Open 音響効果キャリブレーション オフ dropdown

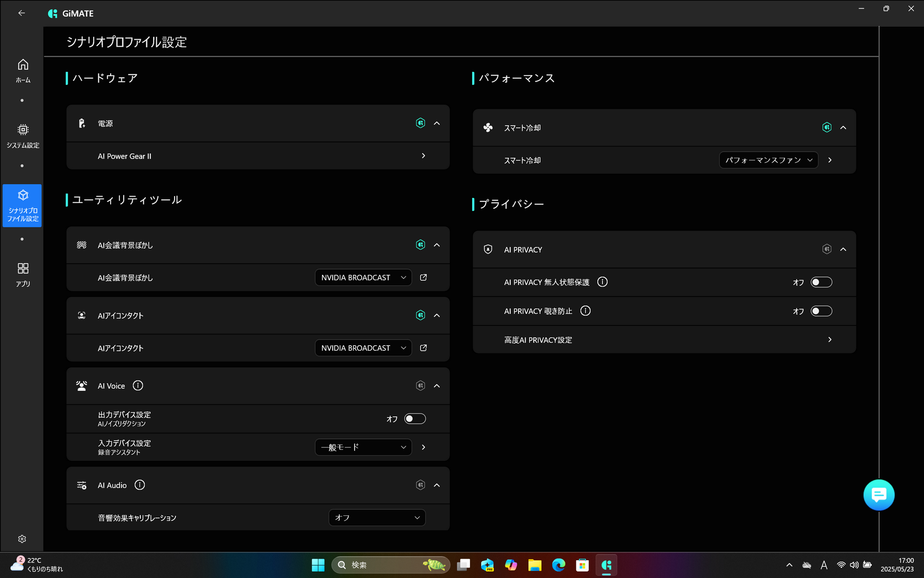click(377, 518)
